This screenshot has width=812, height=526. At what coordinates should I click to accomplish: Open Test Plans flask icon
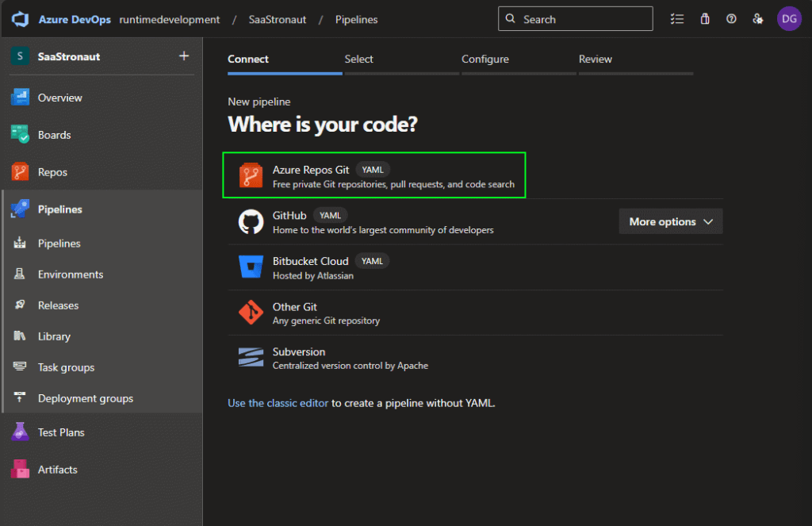point(21,432)
